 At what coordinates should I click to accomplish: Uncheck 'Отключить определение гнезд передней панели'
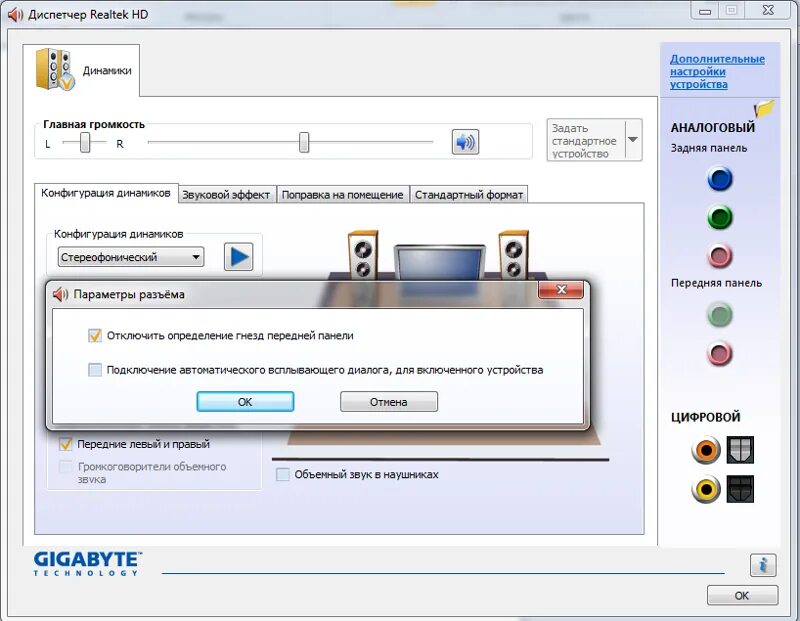[95, 335]
